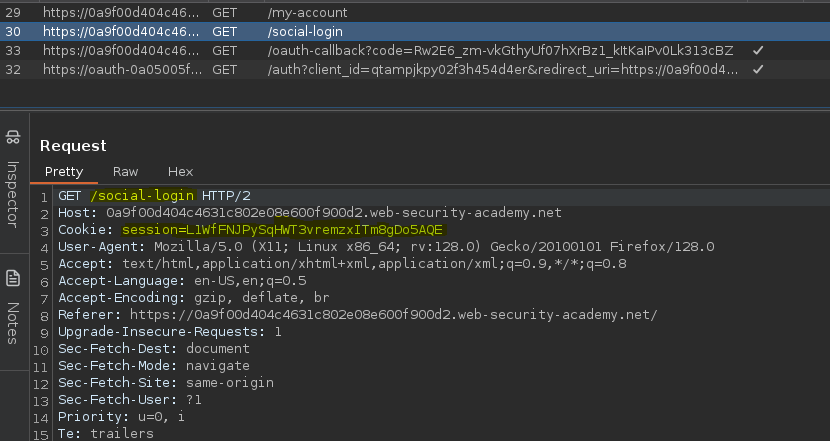Select history row 33 oauth-callback request
830x441 pixels.
click(x=415, y=50)
